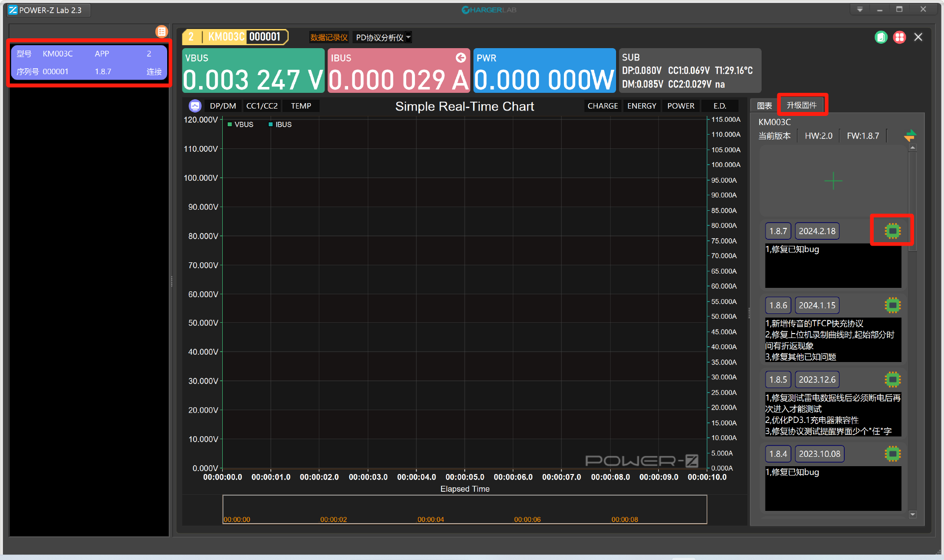Click the chip icon for firmware 1.8.7

point(892,231)
